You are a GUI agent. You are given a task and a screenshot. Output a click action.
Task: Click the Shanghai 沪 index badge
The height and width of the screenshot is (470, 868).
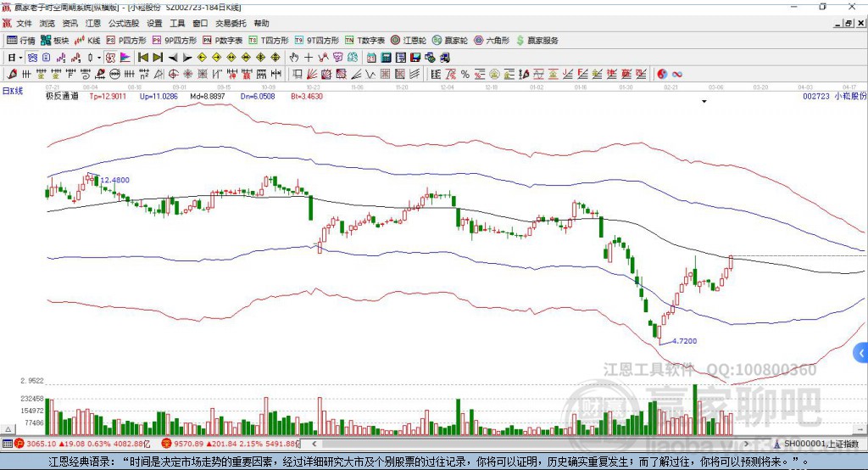(19, 444)
